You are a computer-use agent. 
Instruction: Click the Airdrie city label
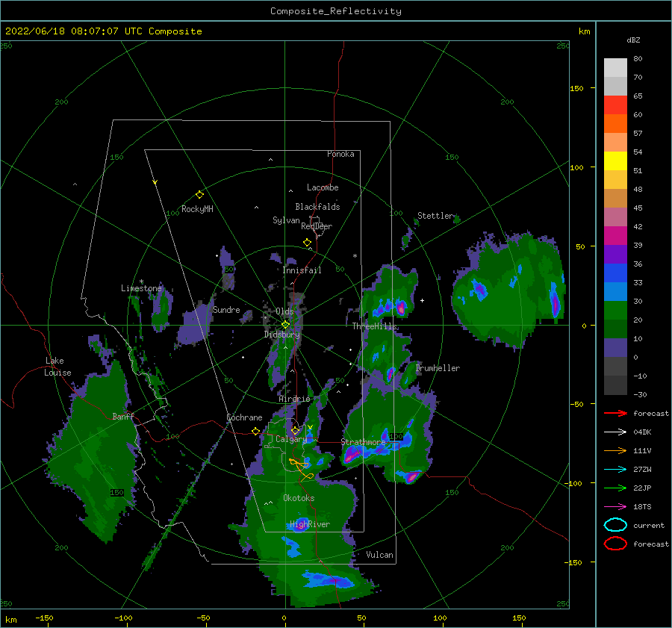pos(294,399)
